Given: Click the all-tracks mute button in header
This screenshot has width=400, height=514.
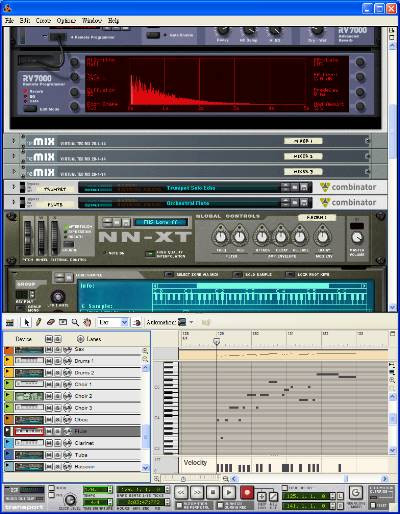Looking at the screenshot, I should [49, 339].
